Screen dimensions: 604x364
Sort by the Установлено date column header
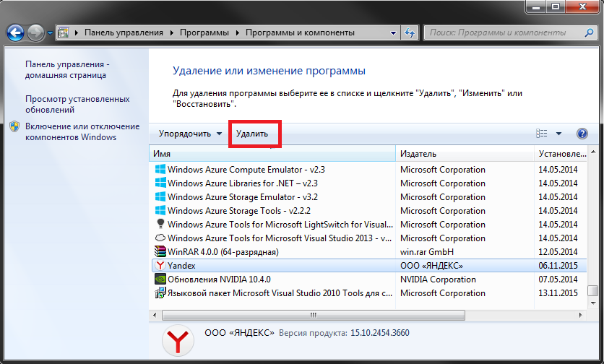tap(561, 154)
